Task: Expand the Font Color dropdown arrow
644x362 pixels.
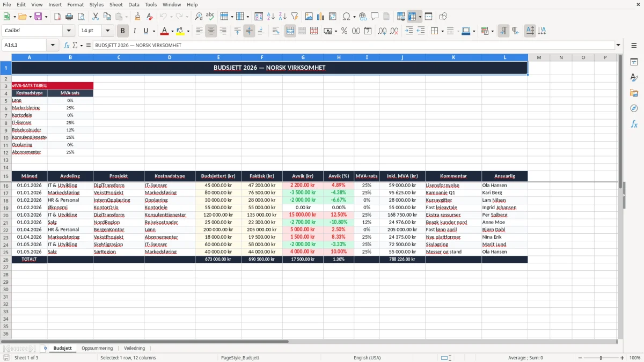Action: pos(172,31)
